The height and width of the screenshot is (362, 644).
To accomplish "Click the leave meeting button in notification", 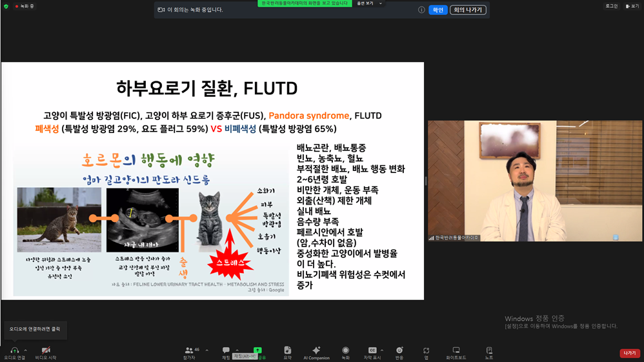I will click(x=468, y=10).
